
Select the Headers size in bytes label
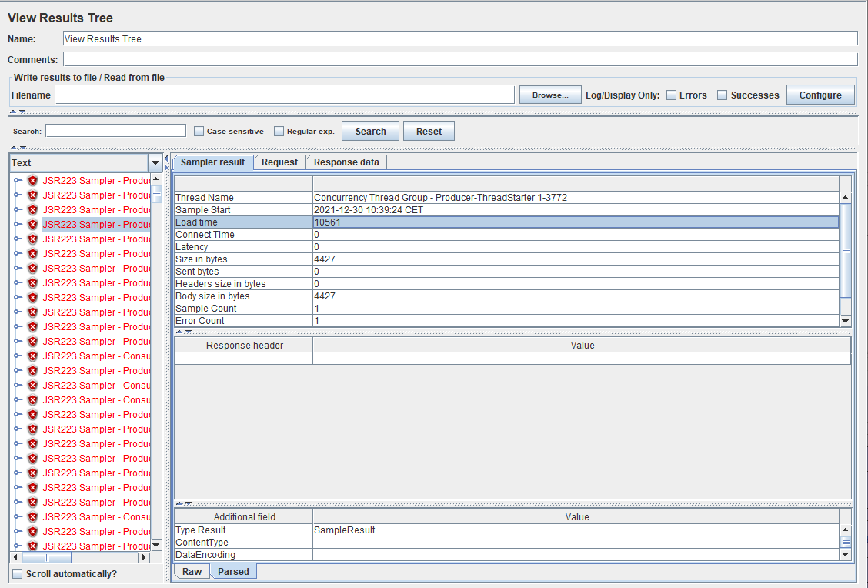click(x=220, y=283)
